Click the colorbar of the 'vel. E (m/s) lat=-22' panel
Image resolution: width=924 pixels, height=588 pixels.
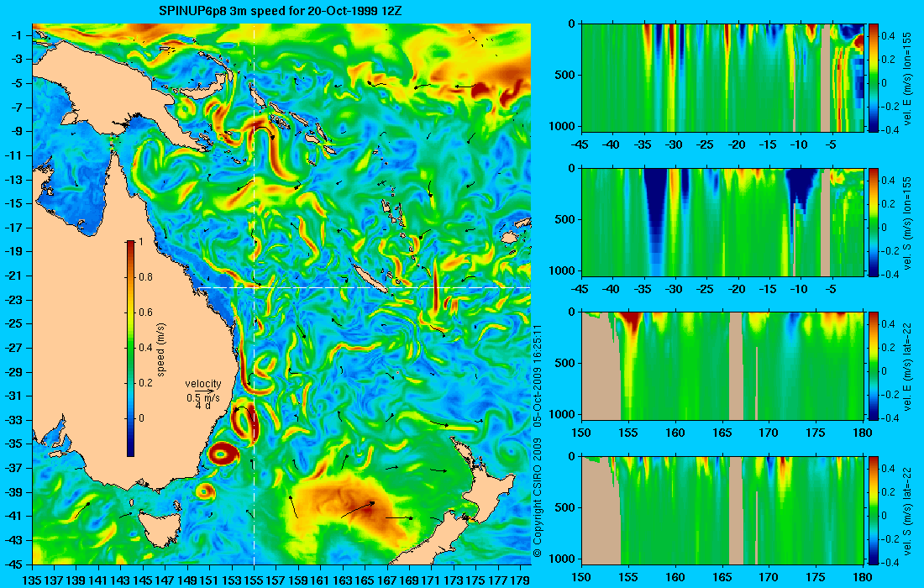(x=874, y=366)
